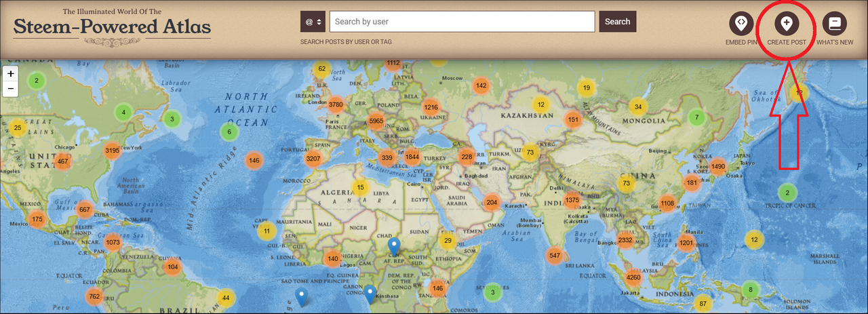Open the 1490 cluster over Japan
This screenshot has height=314, width=868.
coord(718,167)
